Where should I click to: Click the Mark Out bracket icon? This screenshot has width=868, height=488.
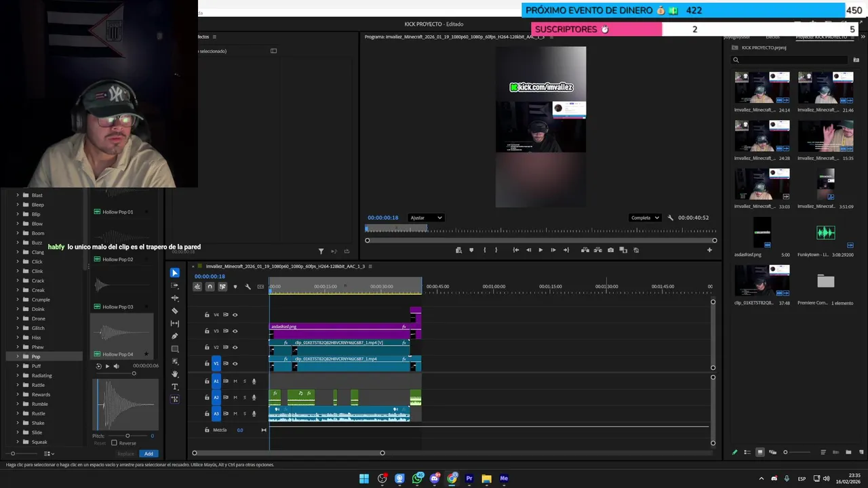click(496, 250)
